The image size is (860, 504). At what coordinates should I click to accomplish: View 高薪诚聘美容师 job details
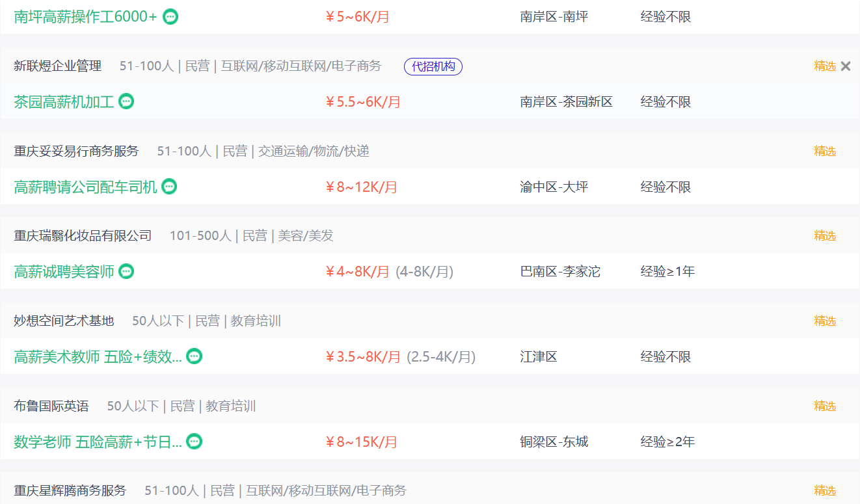point(64,272)
